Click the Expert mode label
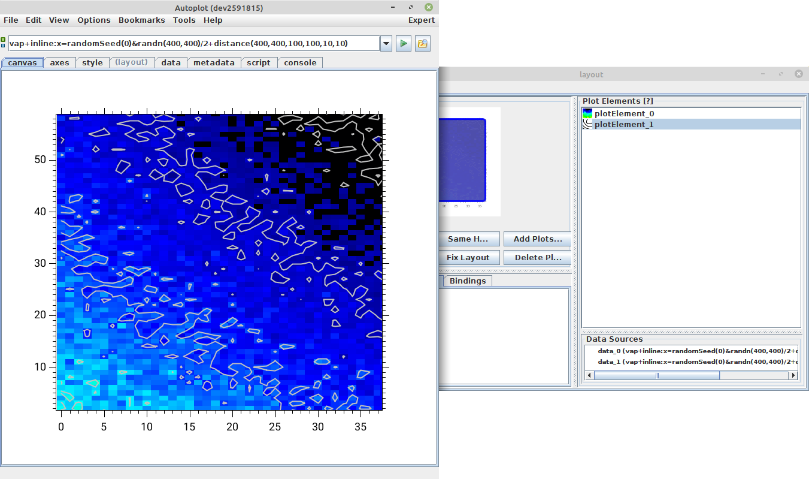The image size is (809, 479). tap(422, 20)
